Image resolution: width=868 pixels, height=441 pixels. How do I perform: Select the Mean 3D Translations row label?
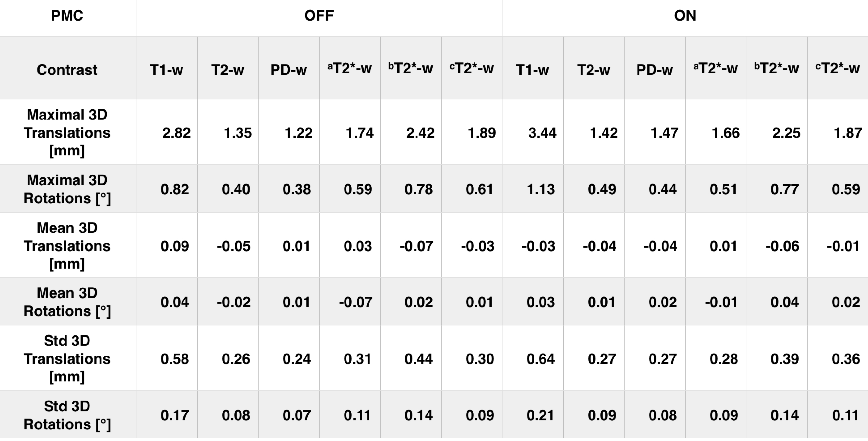[x=67, y=246]
